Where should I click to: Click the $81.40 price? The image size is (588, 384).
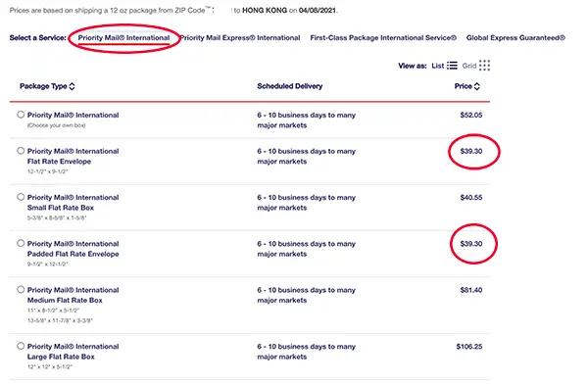tap(471, 290)
